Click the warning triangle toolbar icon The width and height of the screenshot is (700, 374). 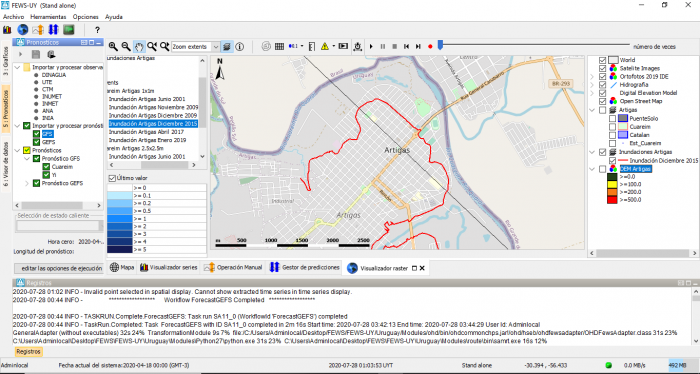coord(325,46)
